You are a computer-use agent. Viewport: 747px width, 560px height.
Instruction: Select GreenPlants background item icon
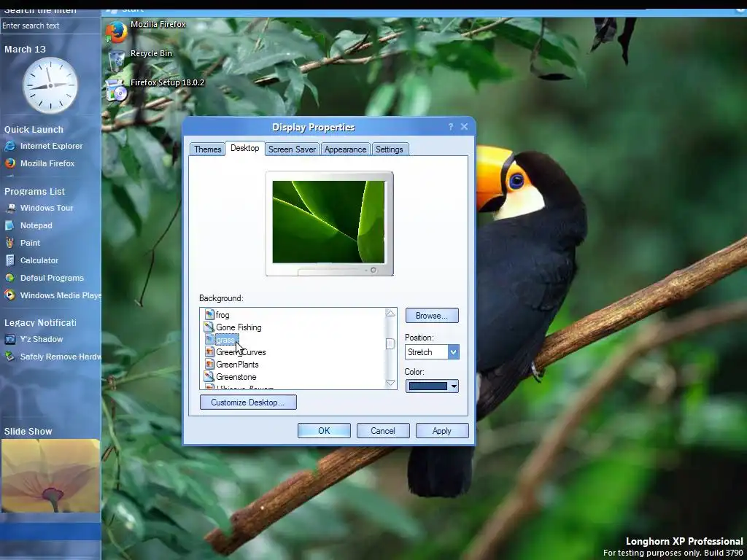[209, 365]
